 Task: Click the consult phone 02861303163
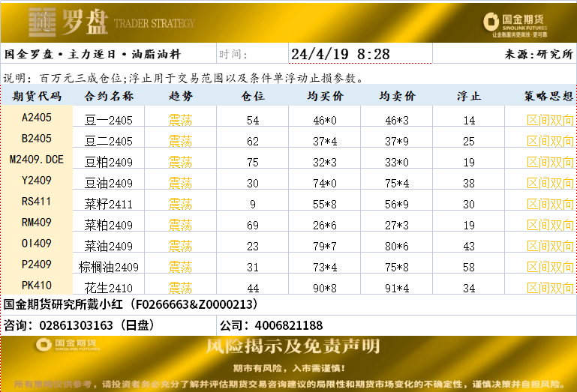click(79, 325)
